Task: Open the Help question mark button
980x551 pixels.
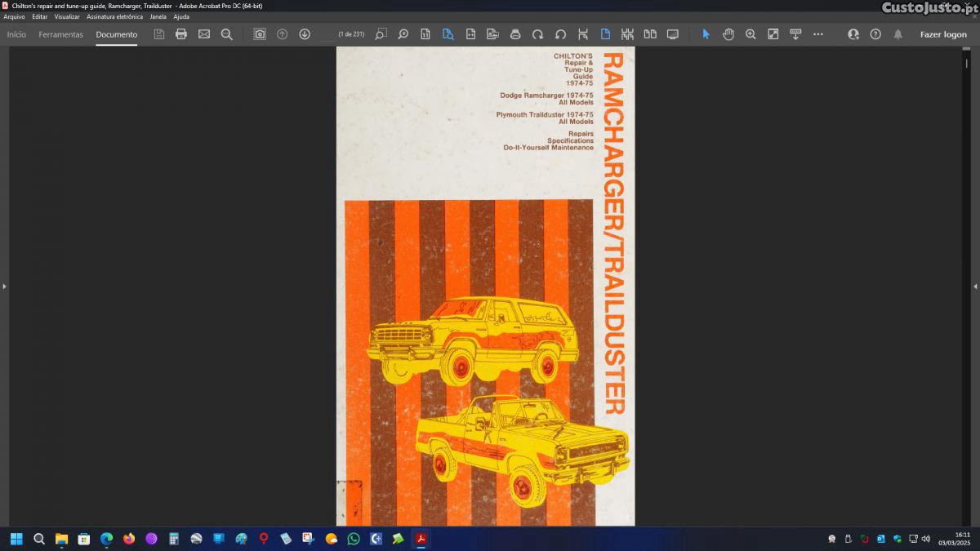Action: pos(875,34)
